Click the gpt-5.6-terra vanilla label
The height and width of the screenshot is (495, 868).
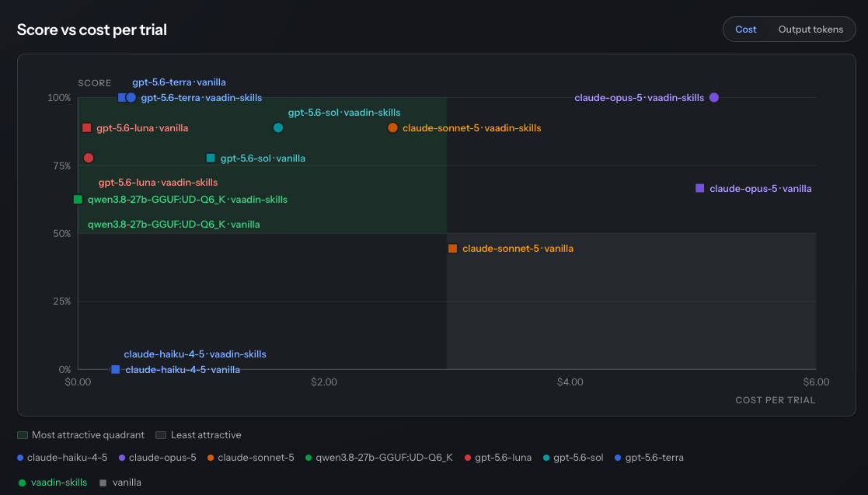(179, 82)
